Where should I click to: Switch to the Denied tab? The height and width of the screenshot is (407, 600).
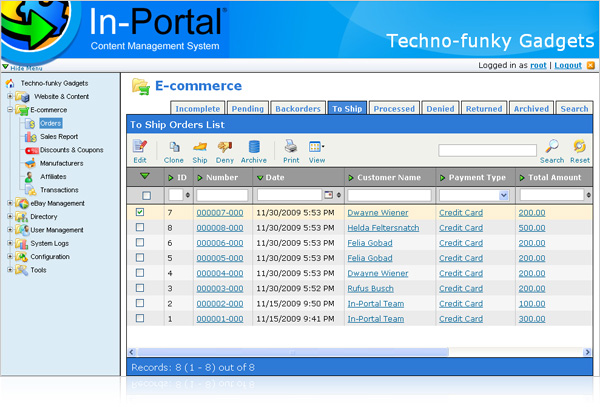click(440, 108)
